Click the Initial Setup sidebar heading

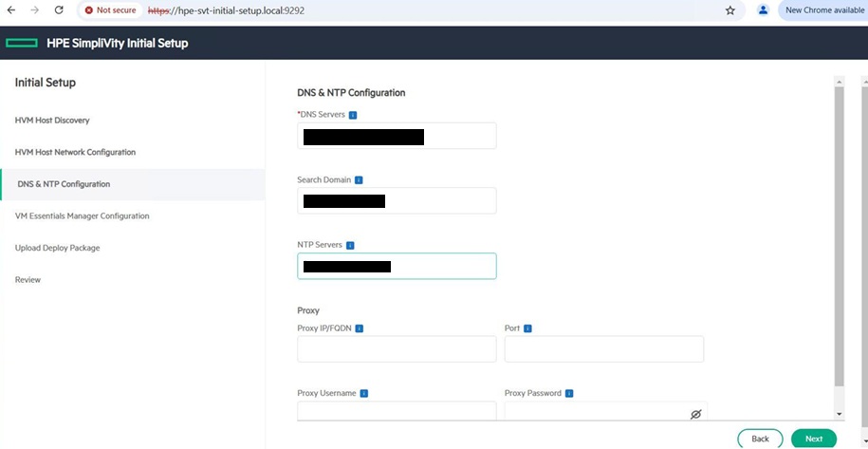[x=46, y=83]
